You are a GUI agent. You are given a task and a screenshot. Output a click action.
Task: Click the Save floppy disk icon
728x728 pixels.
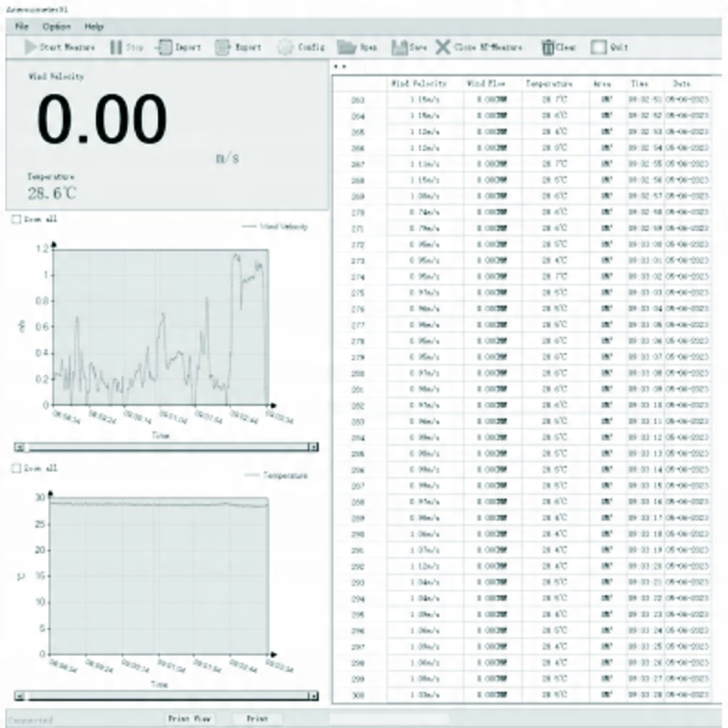tap(399, 47)
